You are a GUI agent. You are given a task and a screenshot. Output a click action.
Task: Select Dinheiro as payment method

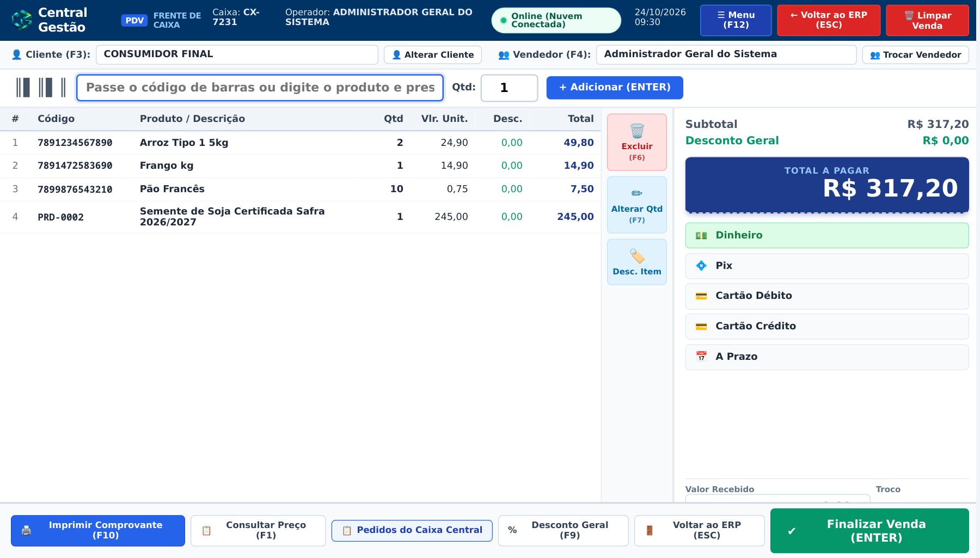pos(827,235)
